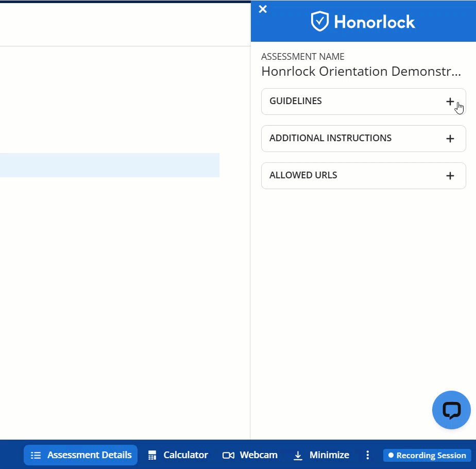Select the Honrlock Orientation Demonstr... assessment name

361,72
